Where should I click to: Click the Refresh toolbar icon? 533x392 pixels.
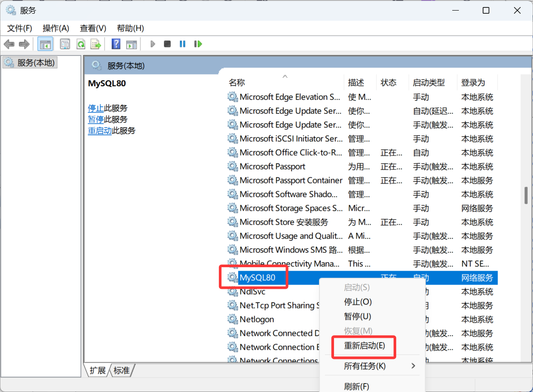(x=80, y=44)
